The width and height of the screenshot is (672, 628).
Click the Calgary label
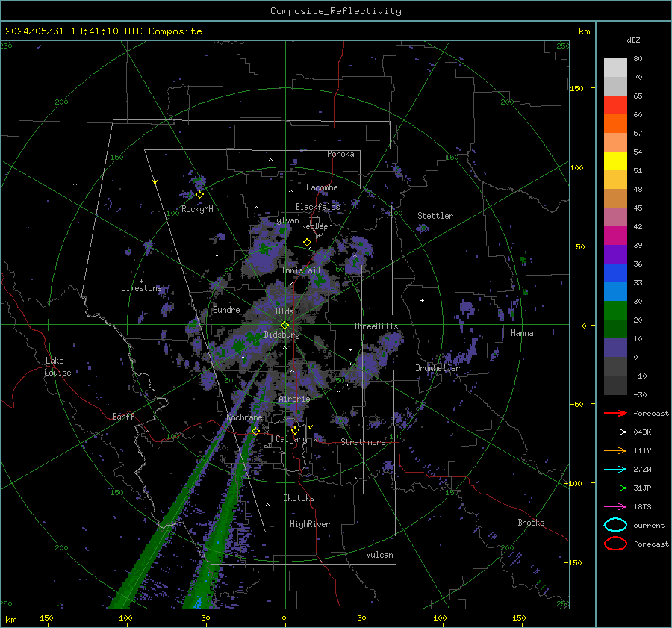click(x=291, y=439)
